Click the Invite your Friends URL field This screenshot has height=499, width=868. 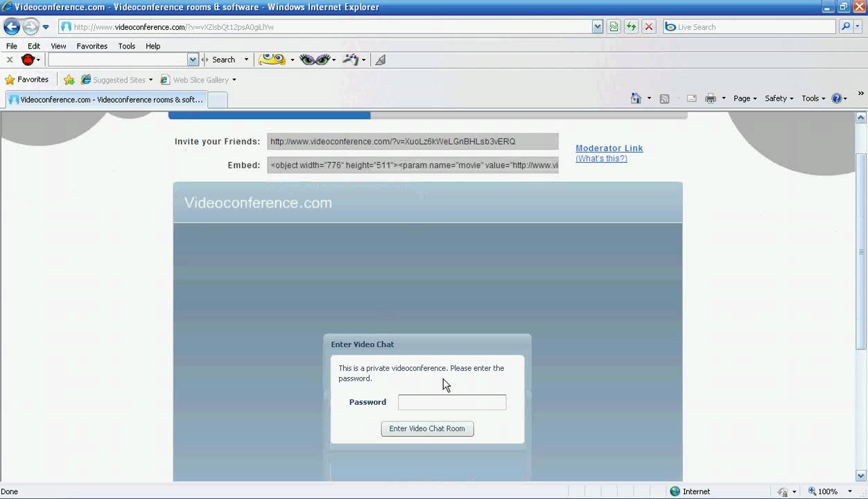[413, 141]
